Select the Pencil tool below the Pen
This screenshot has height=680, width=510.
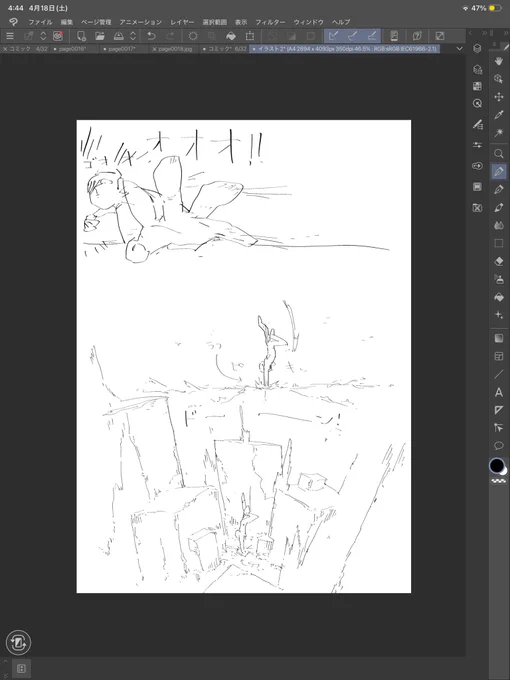(x=499, y=190)
